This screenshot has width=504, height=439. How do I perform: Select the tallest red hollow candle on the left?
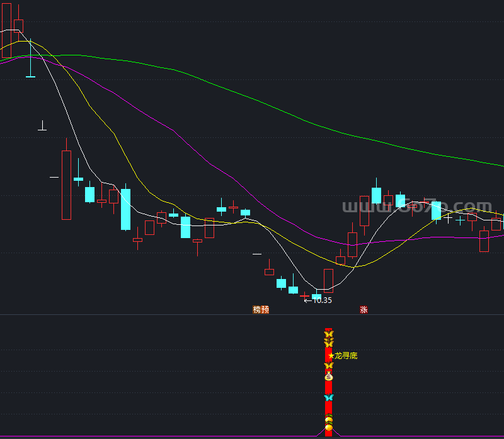pos(66,185)
